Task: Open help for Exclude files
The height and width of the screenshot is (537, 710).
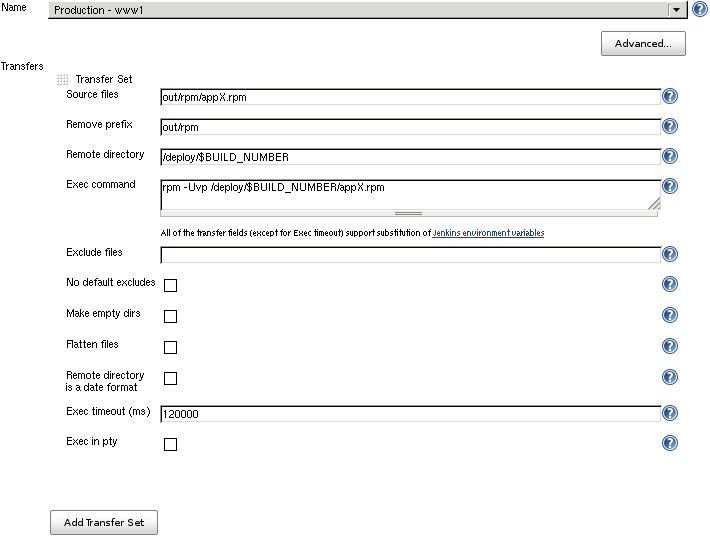Action: click(x=670, y=254)
